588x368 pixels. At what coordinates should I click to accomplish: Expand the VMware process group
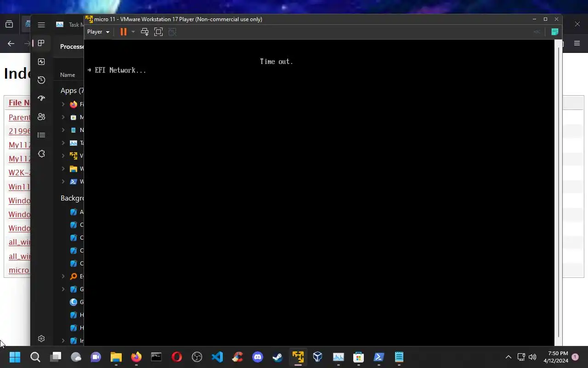tap(63, 156)
